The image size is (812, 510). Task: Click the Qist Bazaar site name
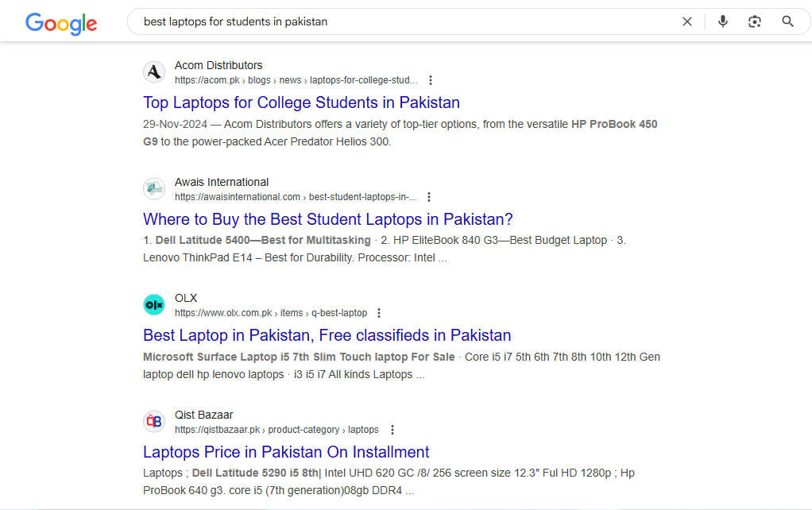pos(203,415)
